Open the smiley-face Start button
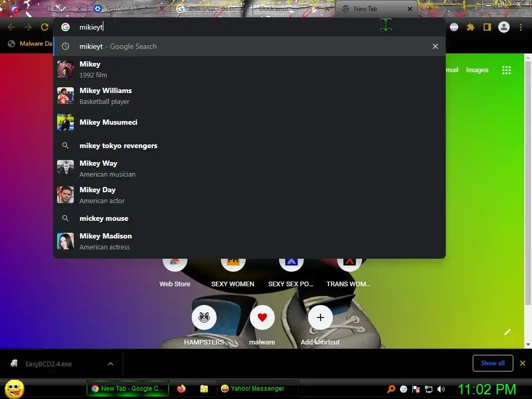Viewport: 532px width, 399px height. pyautogui.click(x=14, y=389)
